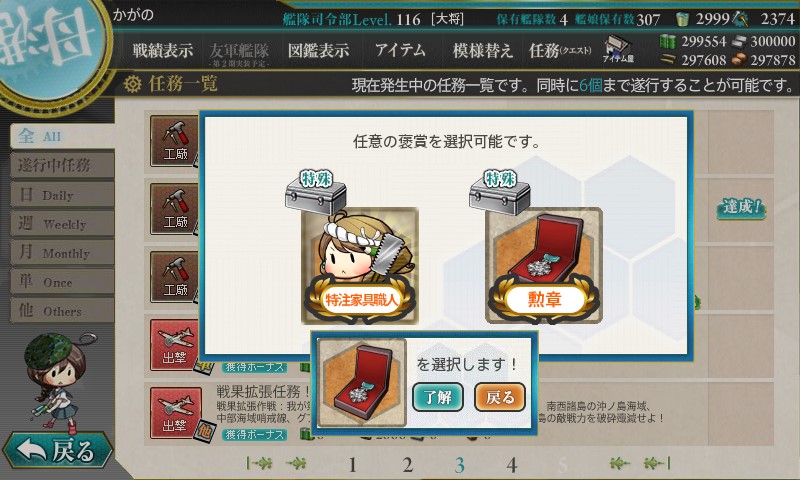
Task: Click the third 工廠 hammer quest icon
Action: [175, 277]
